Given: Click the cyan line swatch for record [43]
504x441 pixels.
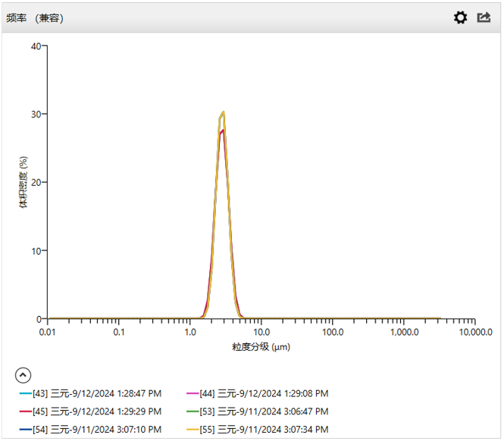Looking at the screenshot, I should tap(26, 394).
